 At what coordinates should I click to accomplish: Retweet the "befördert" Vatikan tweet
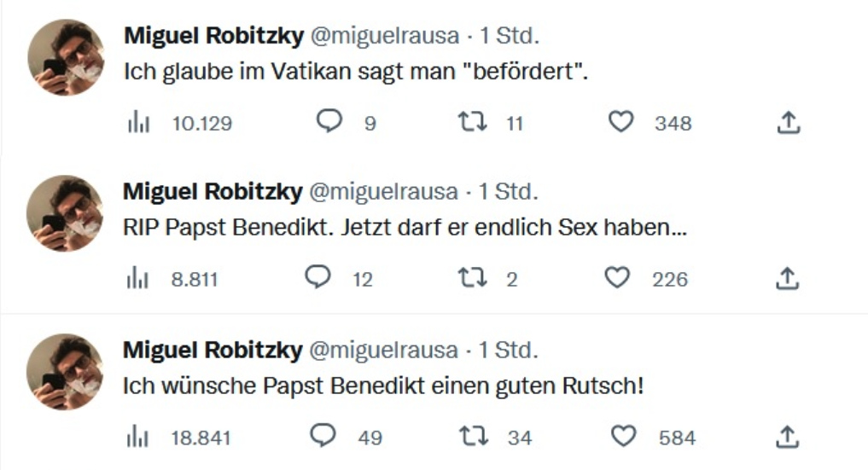click(x=472, y=123)
